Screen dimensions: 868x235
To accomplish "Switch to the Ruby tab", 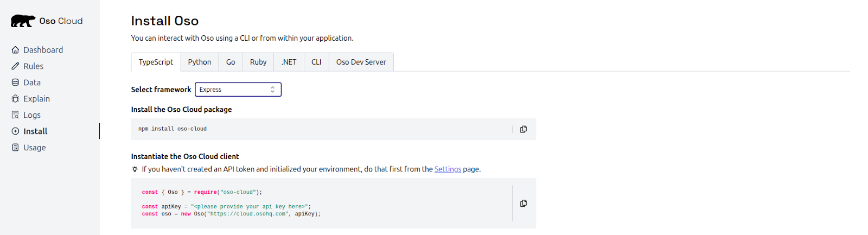I will [x=258, y=62].
